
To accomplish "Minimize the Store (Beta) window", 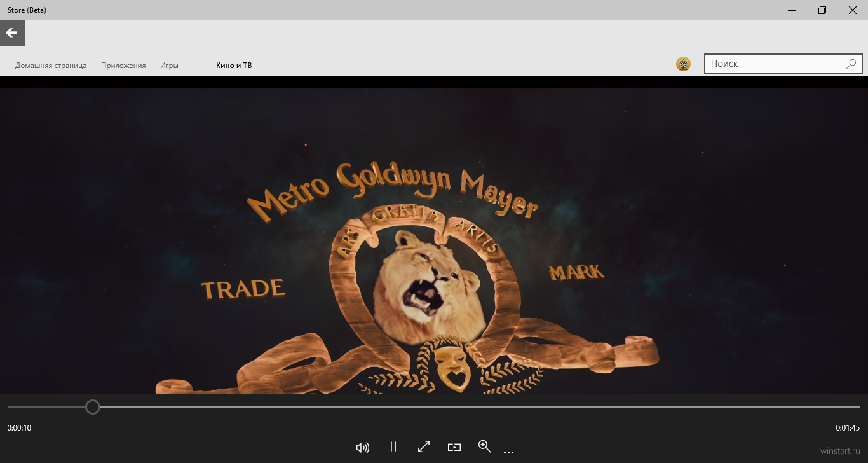I will [x=792, y=10].
